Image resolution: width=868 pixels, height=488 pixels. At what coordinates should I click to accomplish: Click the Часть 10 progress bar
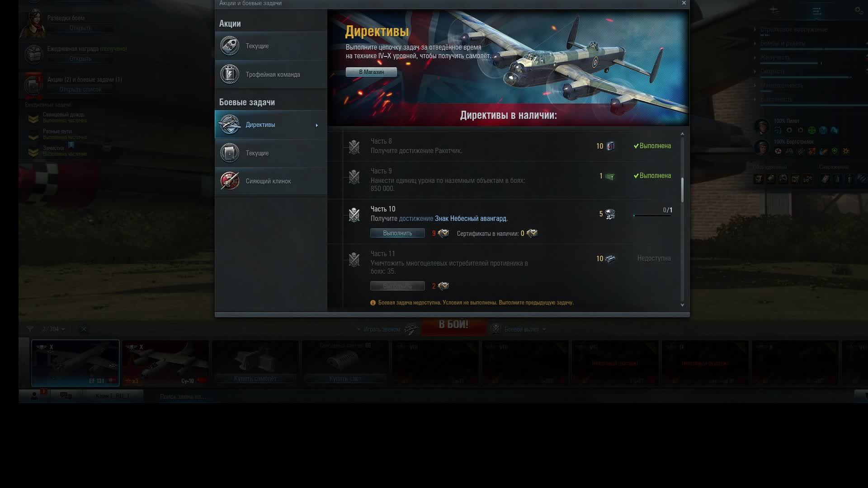tap(652, 216)
